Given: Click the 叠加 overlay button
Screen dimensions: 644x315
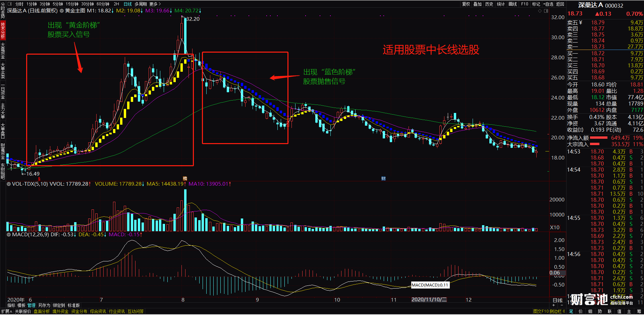Looking at the screenshot, I should point(477,4).
